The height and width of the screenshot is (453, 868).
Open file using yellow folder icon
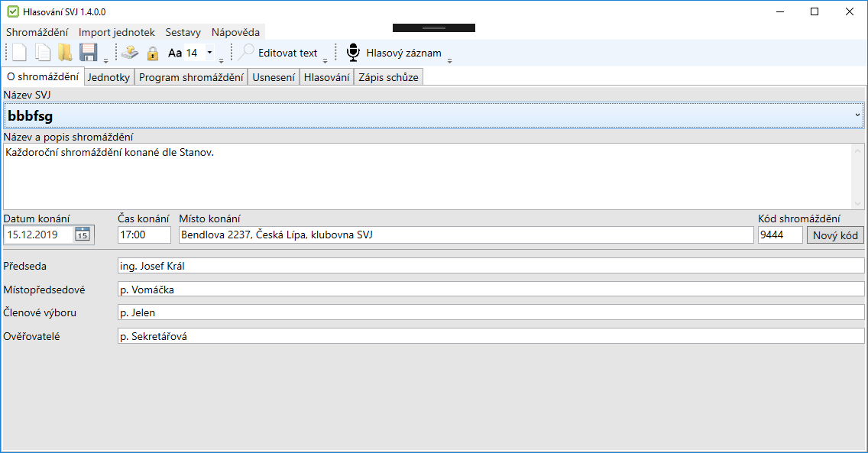[65, 53]
